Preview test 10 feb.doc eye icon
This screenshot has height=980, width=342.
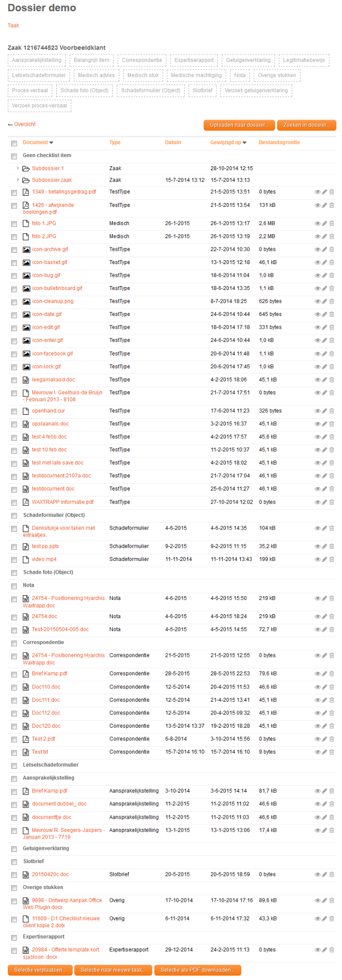click(x=318, y=450)
